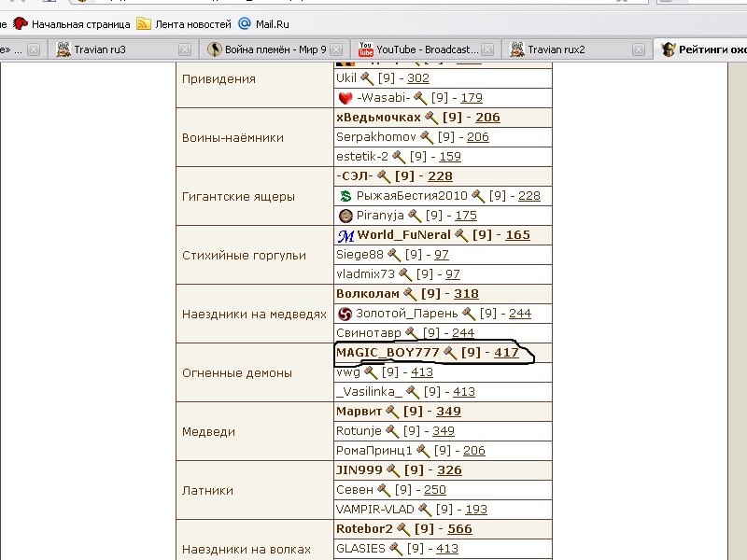
Task: Open Волколам's score link 318
Action: pyautogui.click(x=466, y=294)
